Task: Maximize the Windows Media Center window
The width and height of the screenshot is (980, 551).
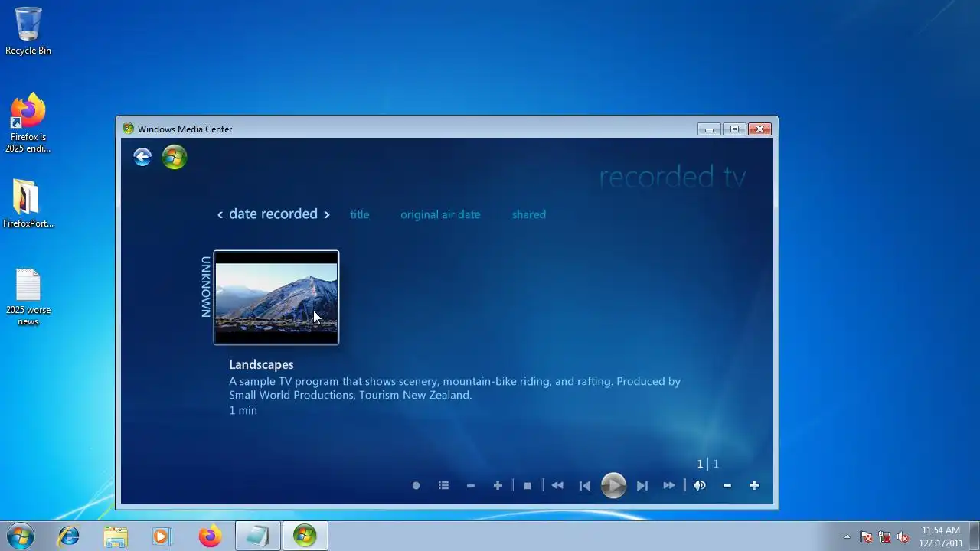Action: tap(734, 129)
